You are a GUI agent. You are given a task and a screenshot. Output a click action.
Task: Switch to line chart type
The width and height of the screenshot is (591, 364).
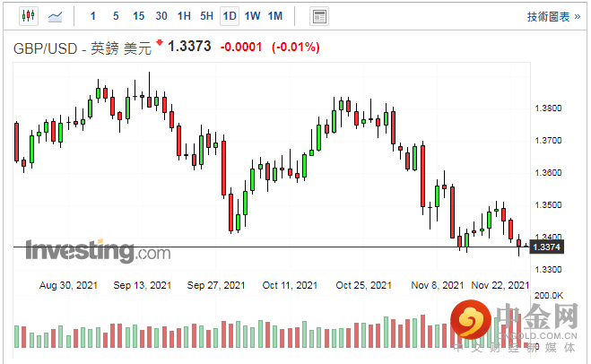(56, 16)
